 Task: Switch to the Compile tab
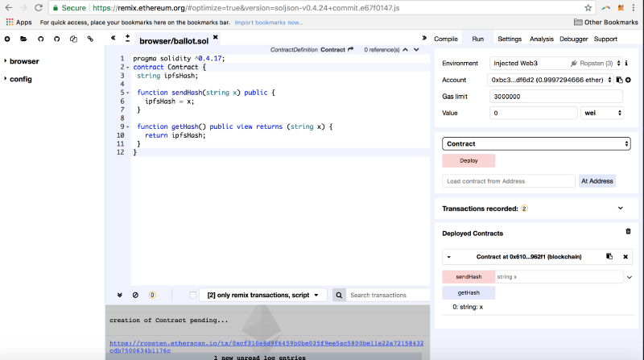446,39
